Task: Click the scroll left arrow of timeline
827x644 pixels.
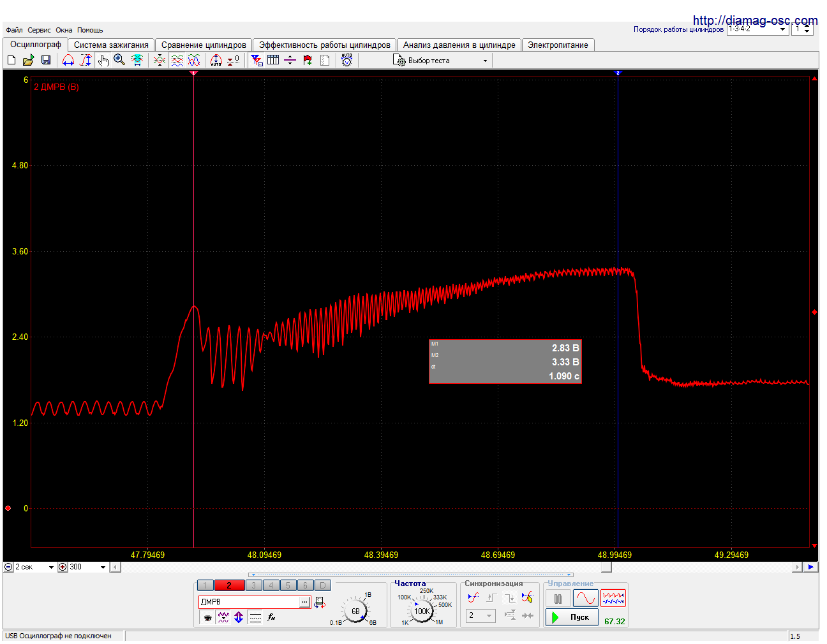Action: coord(115,567)
